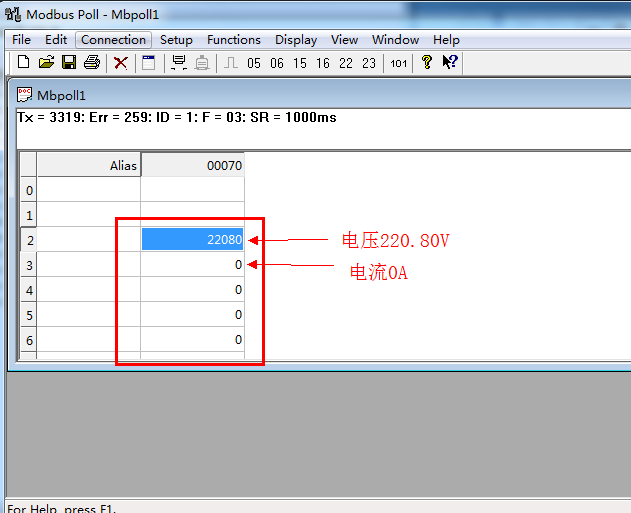Save using the floppy disk icon
Screen dimensions: 631x513
69,63
